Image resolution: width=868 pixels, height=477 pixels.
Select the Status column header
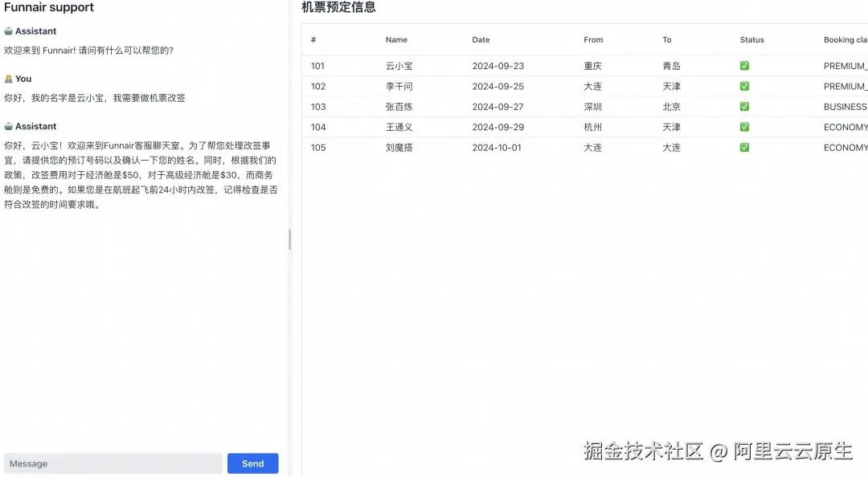751,39
